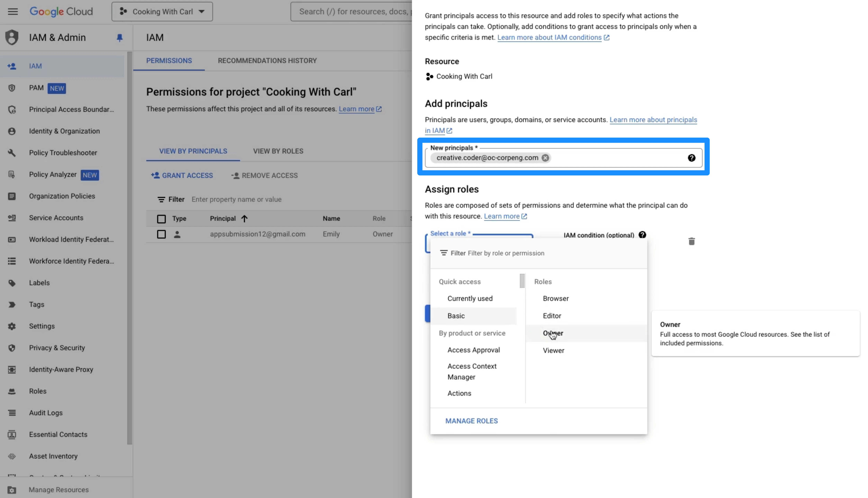The width and height of the screenshot is (868, 498).
Task: Delete the role assignment row
Action: coord(691,241)
